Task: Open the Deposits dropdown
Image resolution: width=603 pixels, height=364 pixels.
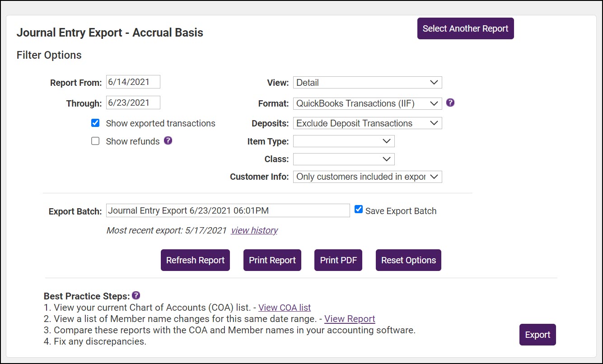Action: point(367,123)
